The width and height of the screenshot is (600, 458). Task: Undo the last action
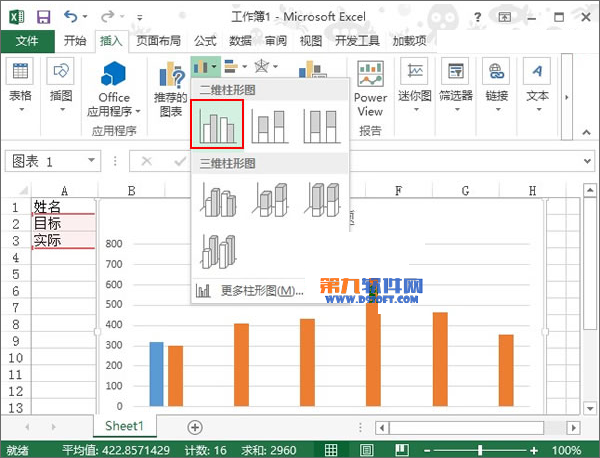click(70, 16)
